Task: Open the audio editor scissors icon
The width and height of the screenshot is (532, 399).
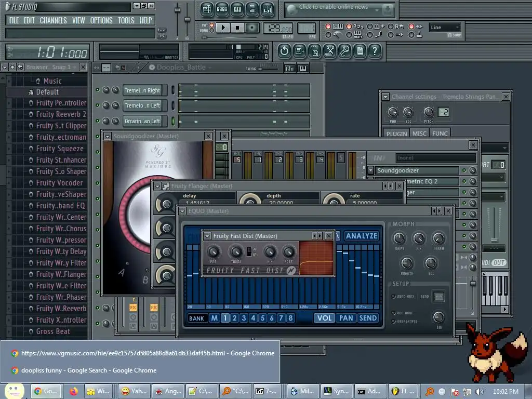Action: click(329, 51)
